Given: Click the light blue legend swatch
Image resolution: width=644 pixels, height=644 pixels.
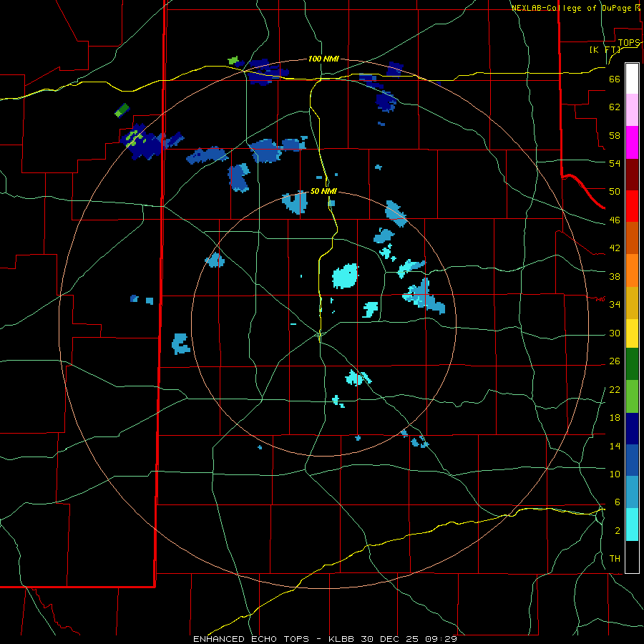Looking at the screenshot, I should coord(632,492).
